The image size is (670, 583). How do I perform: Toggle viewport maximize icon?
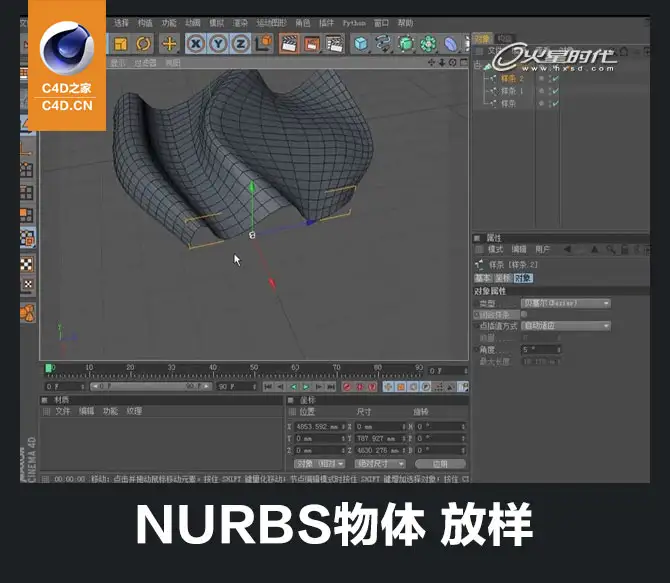point(464,63)
